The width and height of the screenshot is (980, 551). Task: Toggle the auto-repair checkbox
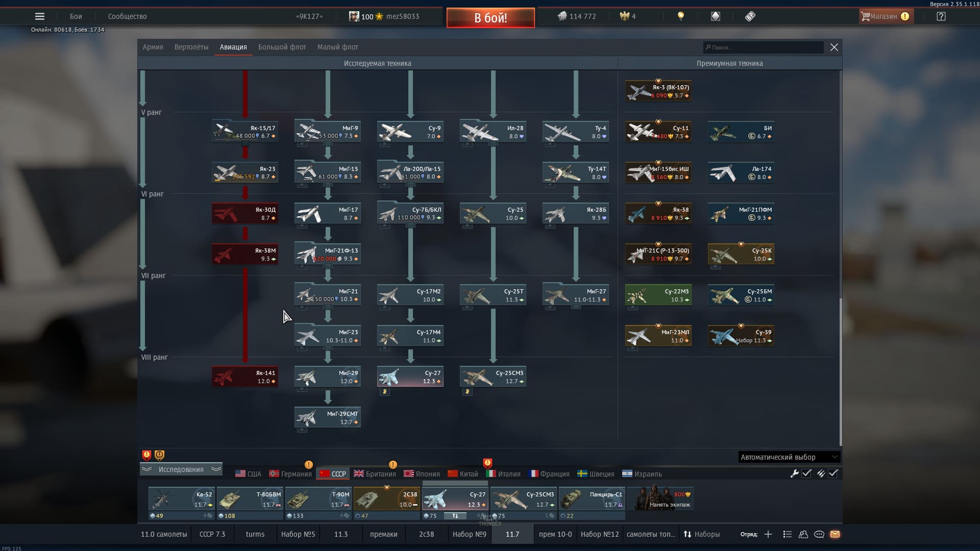point(806,473)
